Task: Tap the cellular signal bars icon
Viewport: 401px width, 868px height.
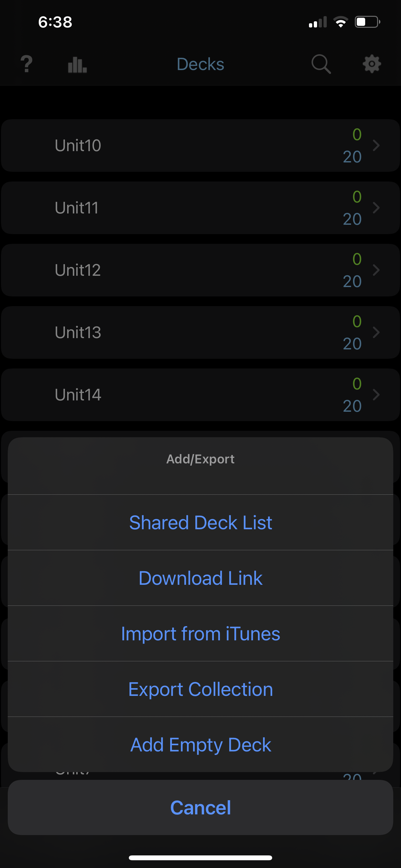Action: coord(317,22)
